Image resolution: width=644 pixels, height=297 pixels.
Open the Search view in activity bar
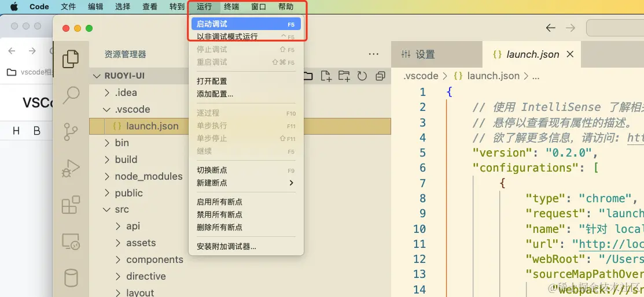[x=71, y=95]
